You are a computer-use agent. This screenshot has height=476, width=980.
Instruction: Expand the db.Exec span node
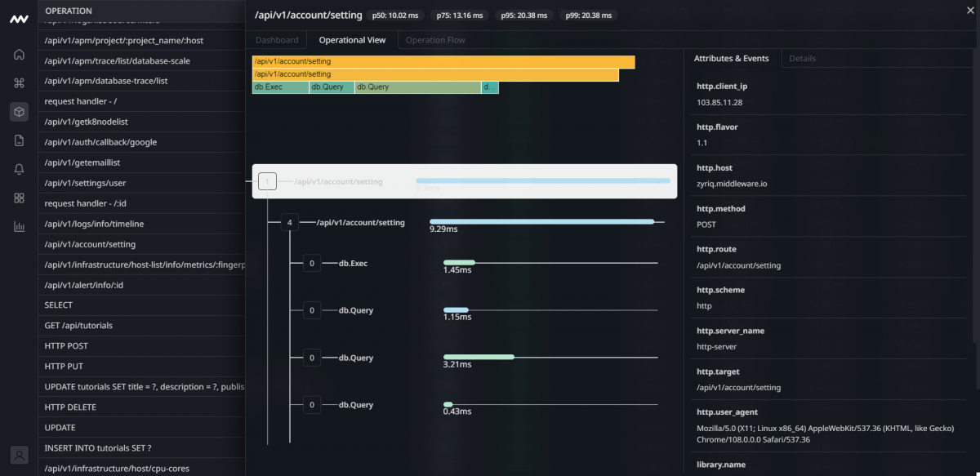[313, 263]
